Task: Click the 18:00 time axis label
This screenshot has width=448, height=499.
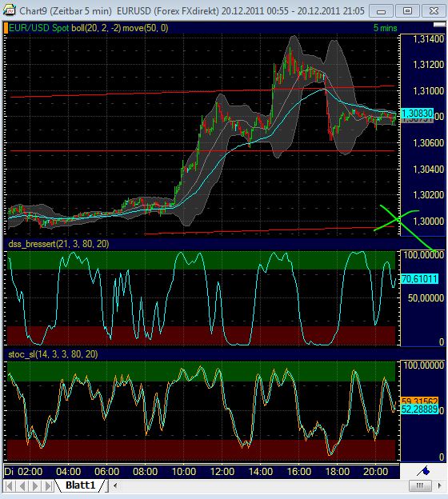Action: point(338,471)
